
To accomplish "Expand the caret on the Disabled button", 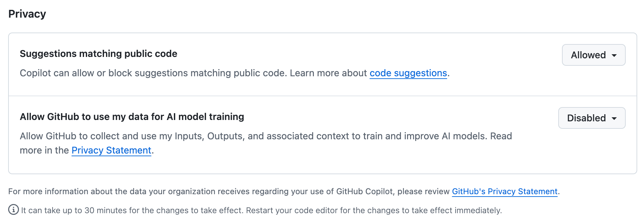I will 614,118.
